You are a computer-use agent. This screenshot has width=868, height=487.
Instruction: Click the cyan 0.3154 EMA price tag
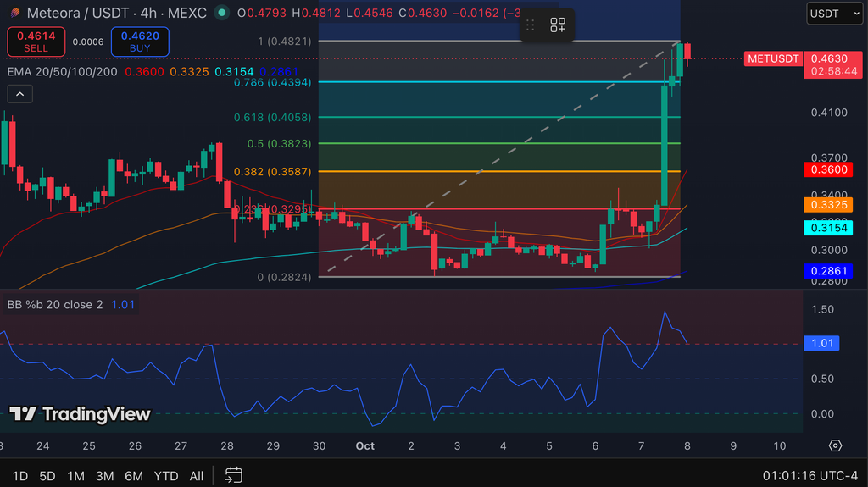tap(828, 228)
